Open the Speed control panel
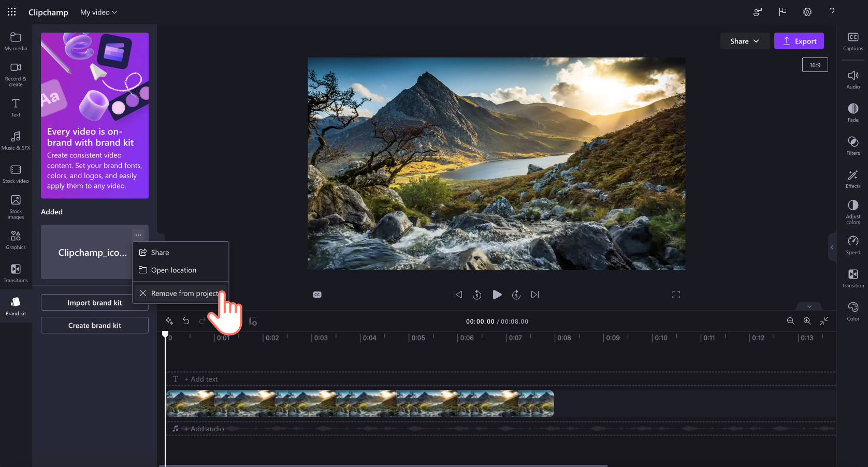868x467 pixels. [x=852, y=244]
